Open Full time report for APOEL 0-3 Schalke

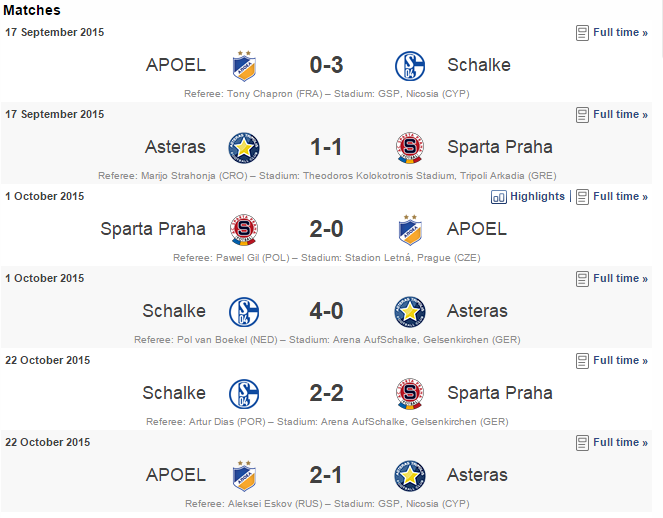[x=620, y=33]
